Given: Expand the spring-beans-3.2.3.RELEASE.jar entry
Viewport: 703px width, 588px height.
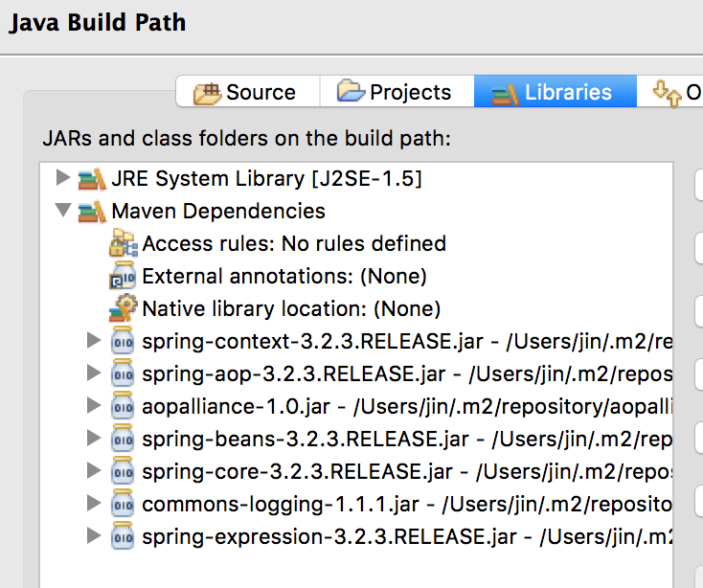Looking at the screenshot, I should (x=93, y=438).
